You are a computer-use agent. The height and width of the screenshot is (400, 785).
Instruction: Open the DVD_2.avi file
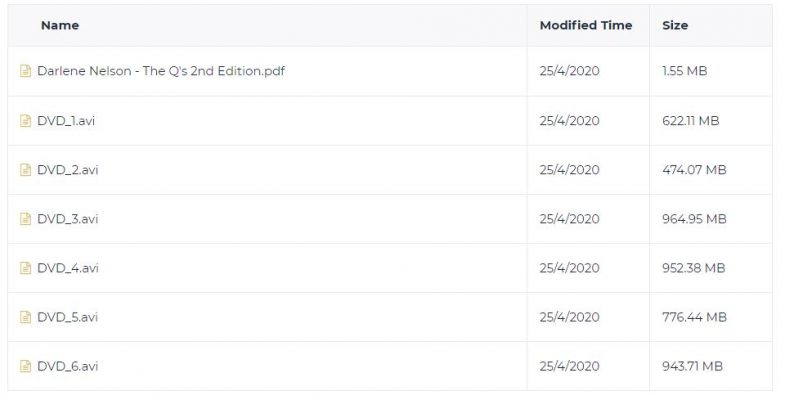pos(68,170)
